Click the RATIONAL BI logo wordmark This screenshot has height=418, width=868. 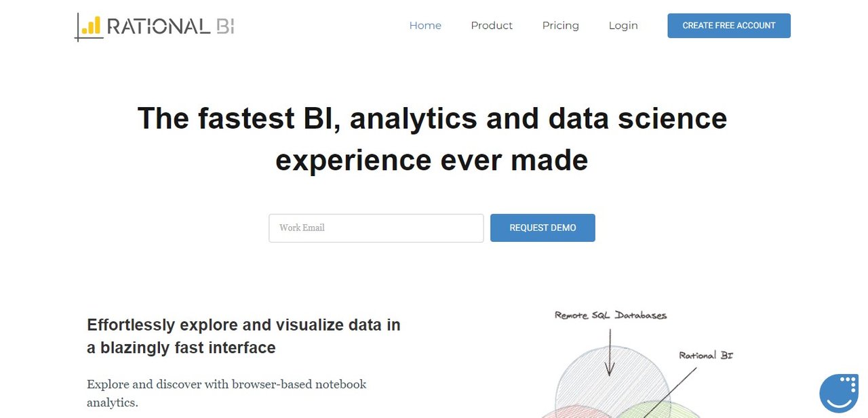[x=170, y=26]
